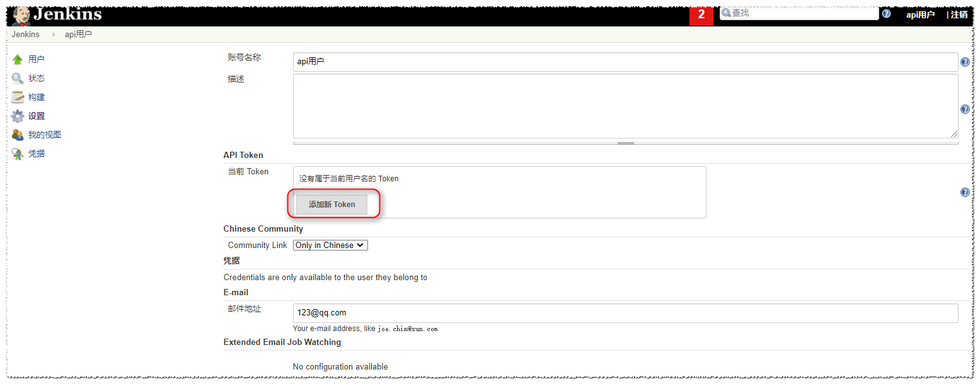This screenshot has height=384, width=980.
Task: Click the api用户 link in the header
Action: (x=920, y=14)
